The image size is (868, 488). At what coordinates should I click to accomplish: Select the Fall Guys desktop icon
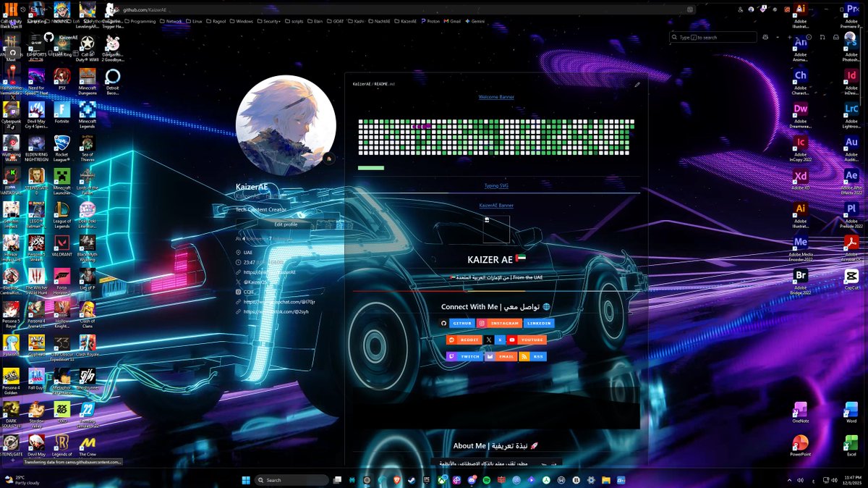(36, 380)
